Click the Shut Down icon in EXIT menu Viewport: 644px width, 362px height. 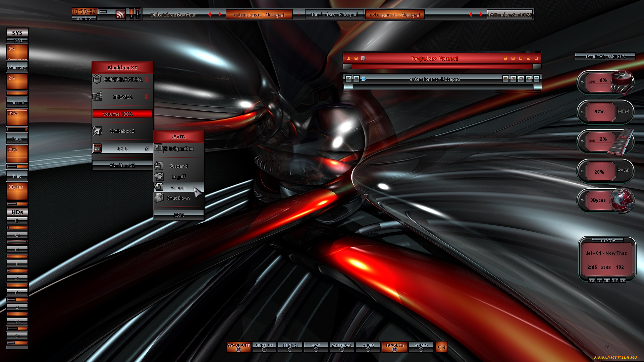click(x=159, y=198)
